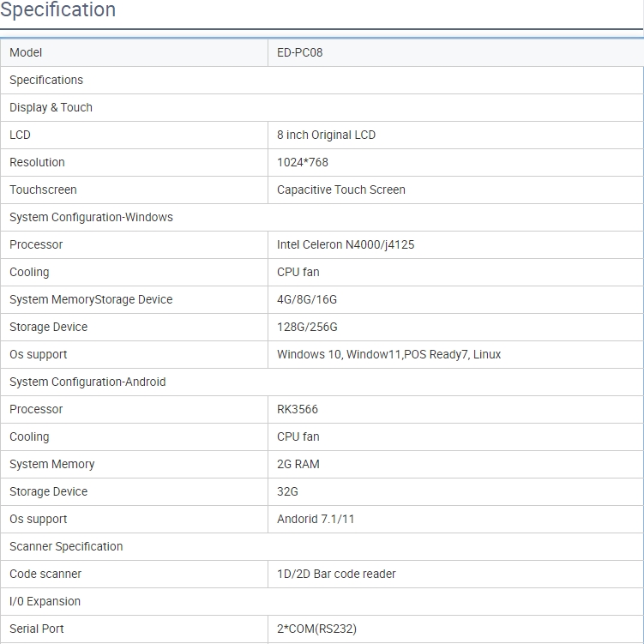Click the 'Display & Touch' section row
The image size is (644, 644).
coord(322,107)
